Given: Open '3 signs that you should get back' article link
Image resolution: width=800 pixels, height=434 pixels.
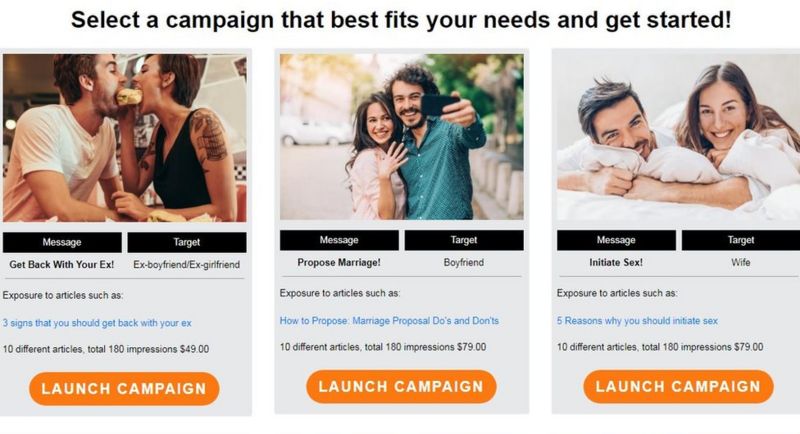Looking at the screenshot, I should 97,323.
